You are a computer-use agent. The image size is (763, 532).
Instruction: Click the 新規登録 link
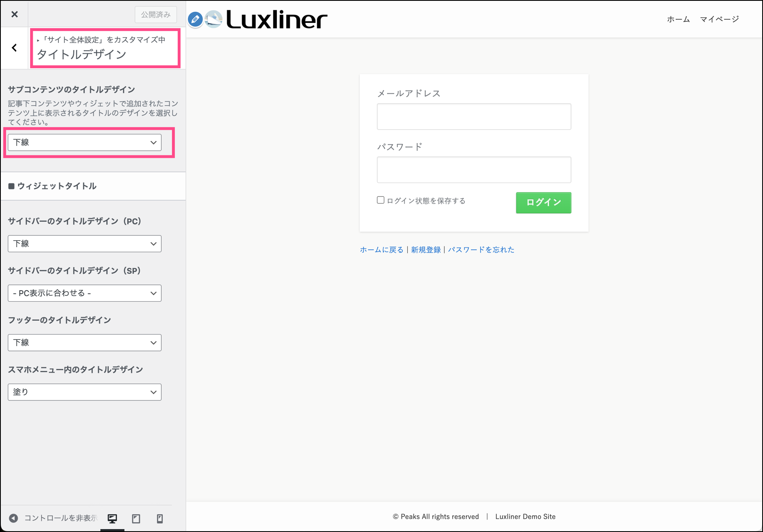pos(426,250)
